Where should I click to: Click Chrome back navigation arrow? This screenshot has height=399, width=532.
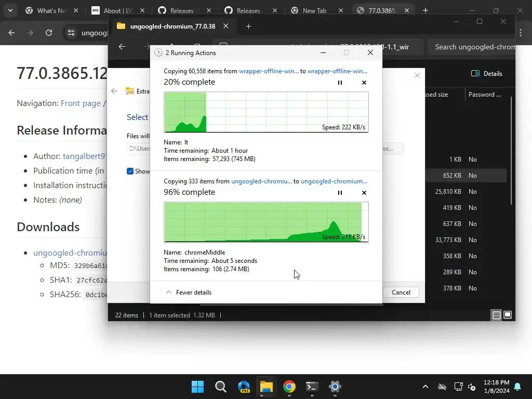coord(11,33)
